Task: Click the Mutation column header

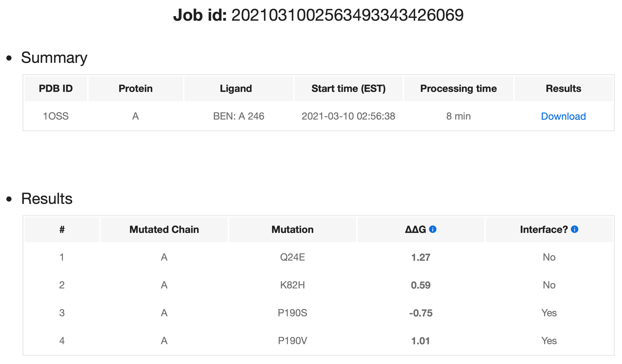Action: 292,230
